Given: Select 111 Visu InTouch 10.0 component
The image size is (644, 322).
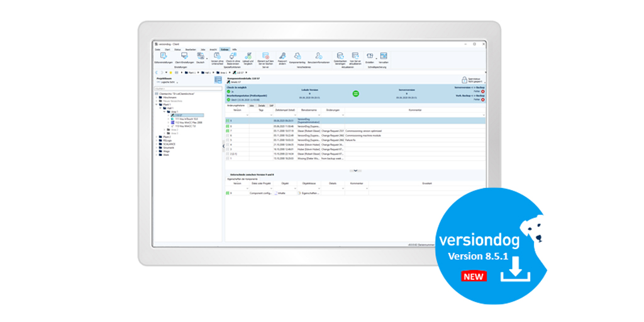Looking at the screenshot, I should point(185,119).
